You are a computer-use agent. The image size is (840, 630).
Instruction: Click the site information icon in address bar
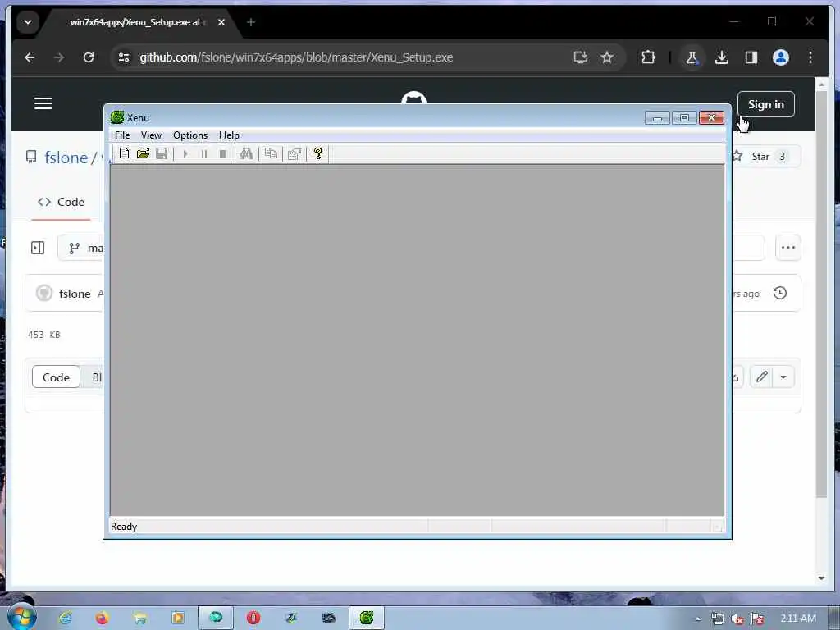coord(124,57)
